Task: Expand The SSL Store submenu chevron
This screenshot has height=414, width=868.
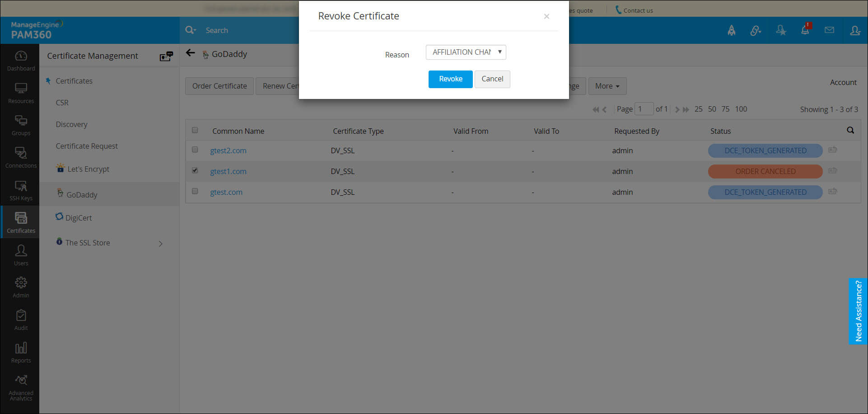Action: 161,244
